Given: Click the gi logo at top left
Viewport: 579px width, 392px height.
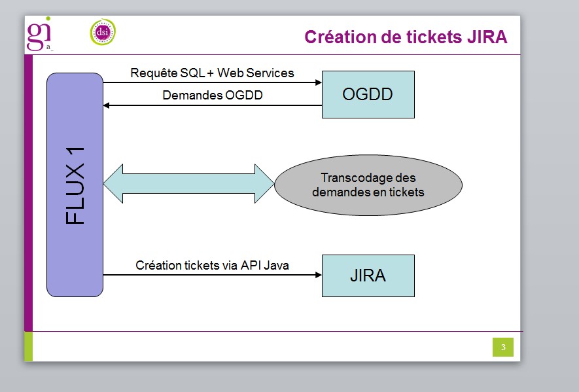Looking at the screenshot, I should click(x=39, y=34).
